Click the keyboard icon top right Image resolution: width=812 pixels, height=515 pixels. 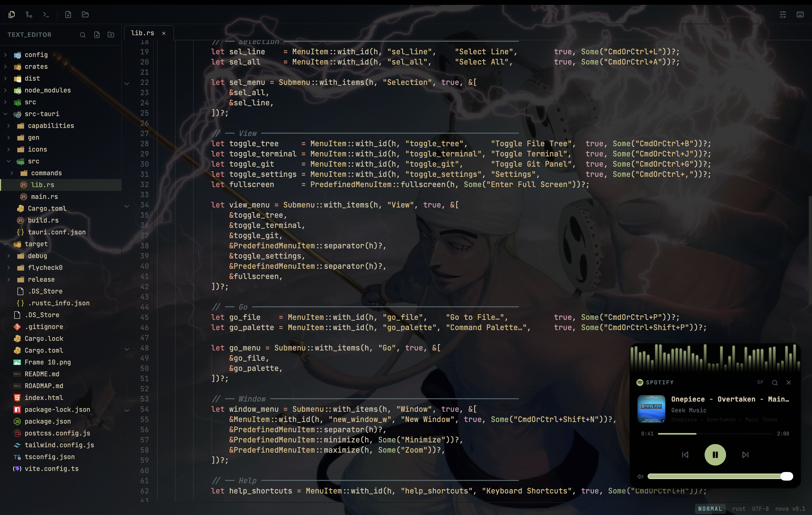[800, 15]
